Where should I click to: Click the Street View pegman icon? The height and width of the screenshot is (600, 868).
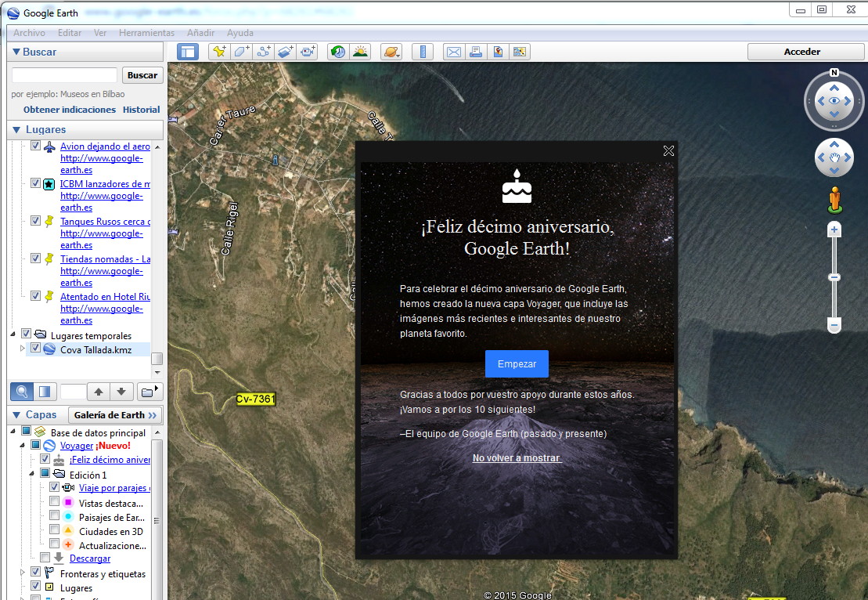click(834, 199)
